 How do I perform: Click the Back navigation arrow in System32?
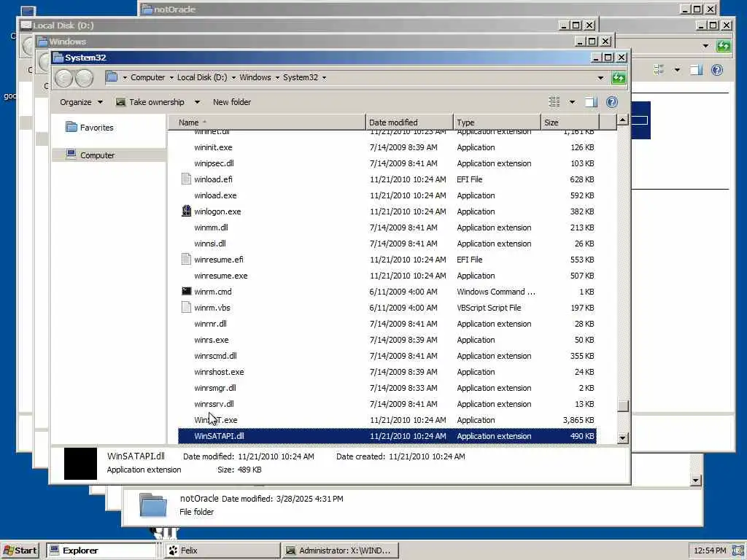[x=63, y=78]
